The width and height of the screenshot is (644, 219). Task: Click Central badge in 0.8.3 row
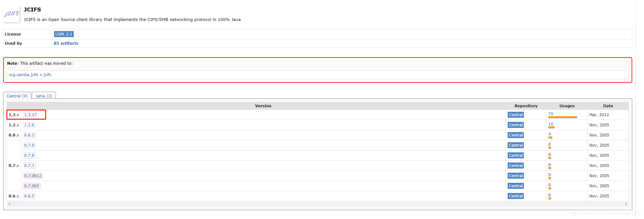tap(516, 135)
